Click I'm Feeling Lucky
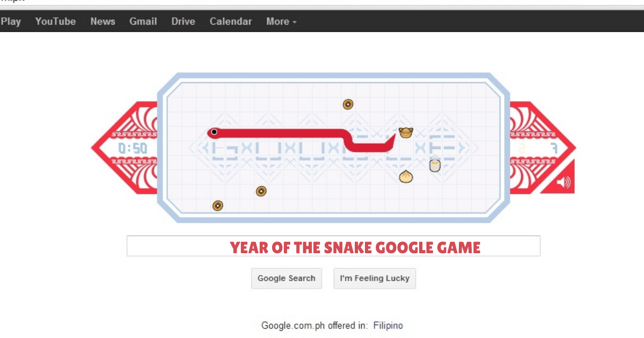 pyautogui.click(x=375, y=278)
